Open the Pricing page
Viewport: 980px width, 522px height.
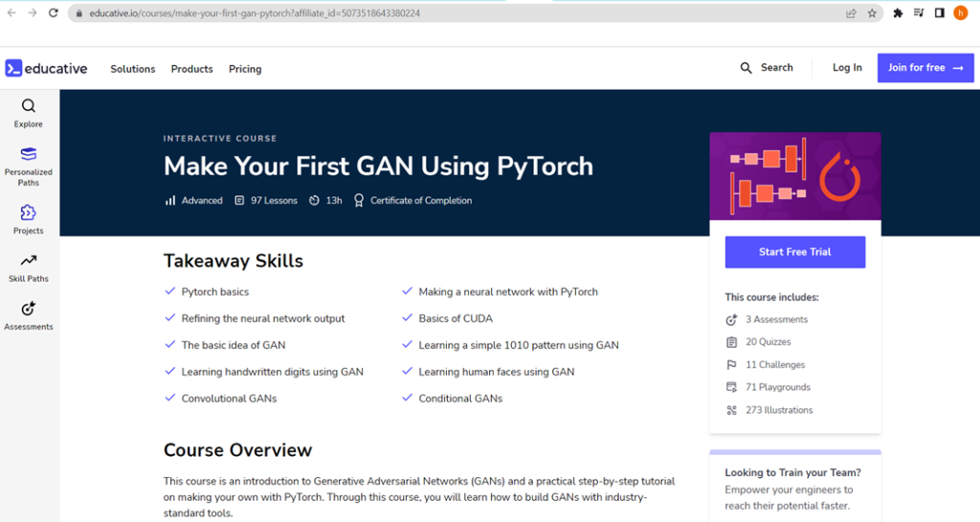(x=245, y=69)
